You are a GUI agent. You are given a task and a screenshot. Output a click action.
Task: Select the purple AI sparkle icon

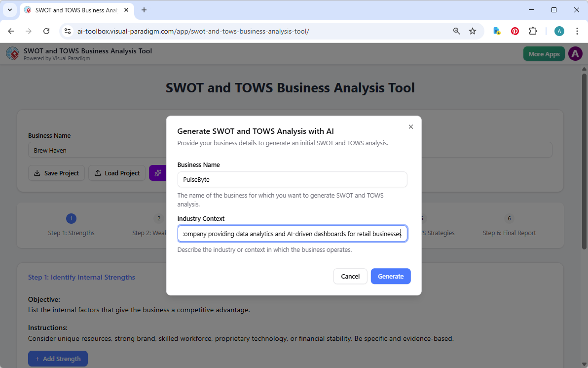click(x=158, y=173)
